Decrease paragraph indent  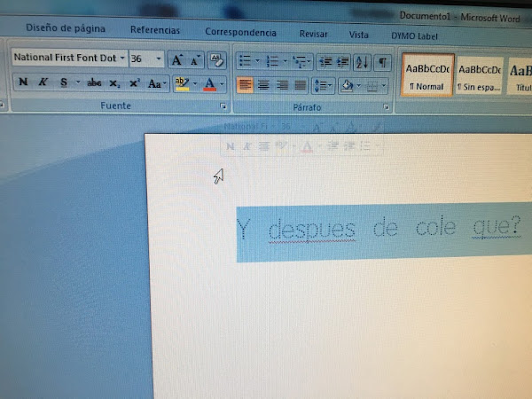pyautogui.click(x=325, y=62)
